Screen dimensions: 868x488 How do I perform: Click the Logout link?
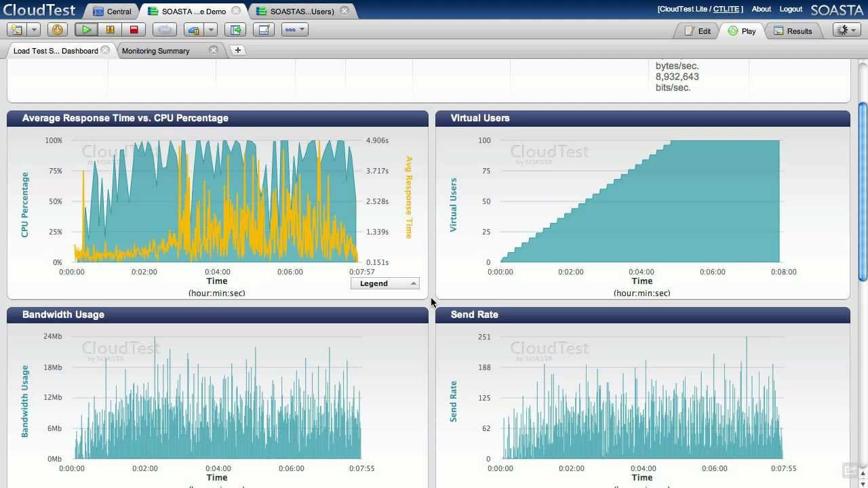791,9
